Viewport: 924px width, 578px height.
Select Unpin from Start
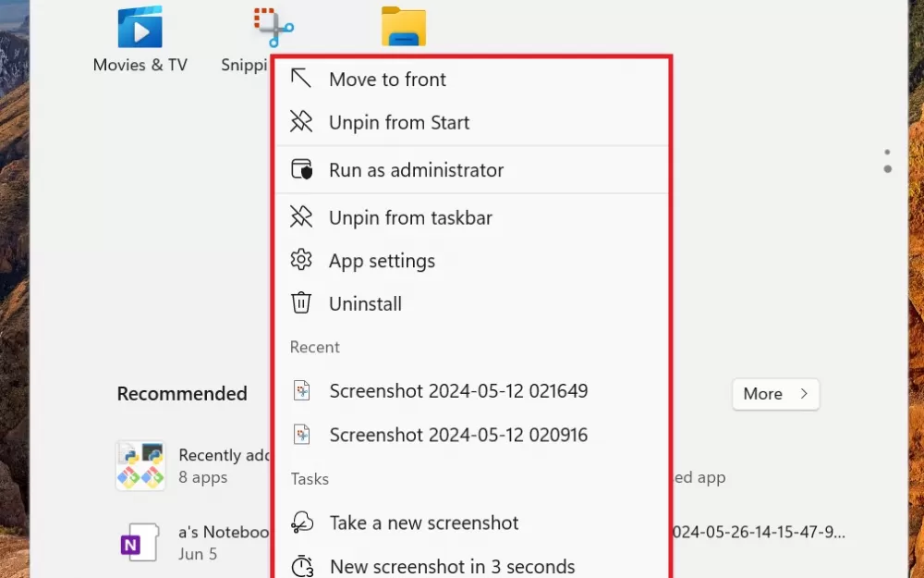(399, 123)
